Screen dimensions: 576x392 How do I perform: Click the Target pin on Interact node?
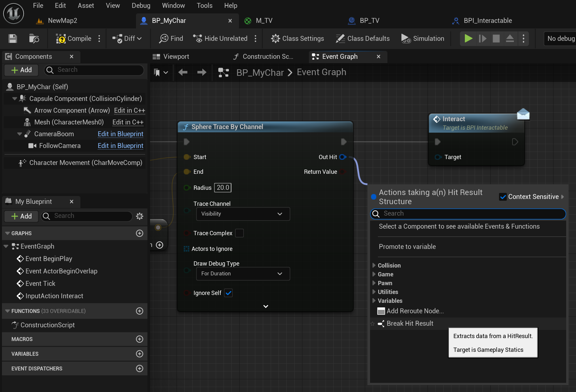(438, 157)
